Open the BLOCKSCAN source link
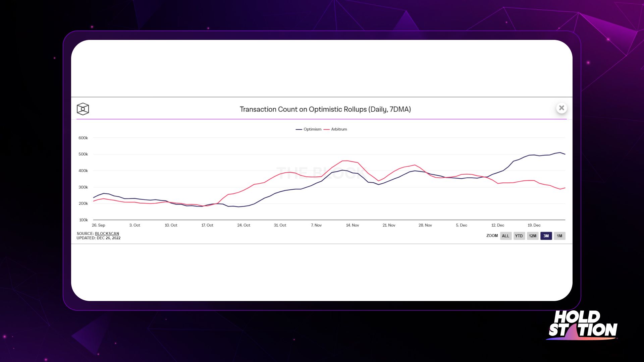 pyautogui.click(x=107, y=234)
